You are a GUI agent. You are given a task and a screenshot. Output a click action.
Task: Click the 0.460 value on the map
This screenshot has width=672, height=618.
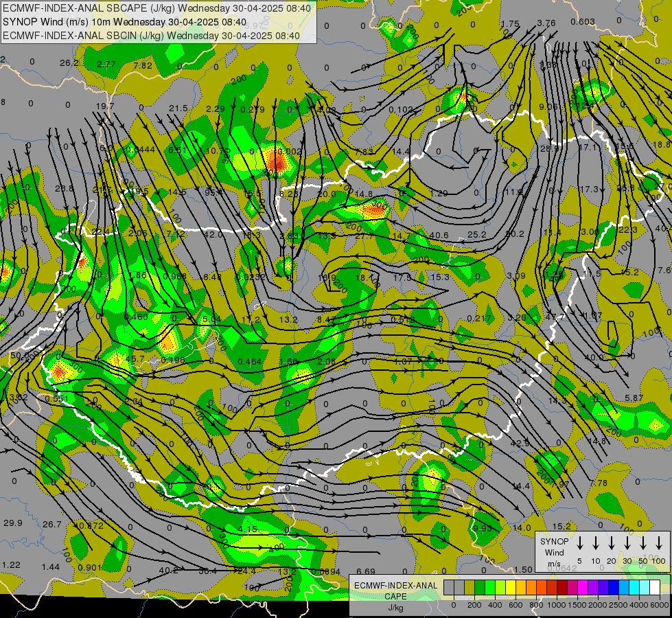click(x=136, y=317)
